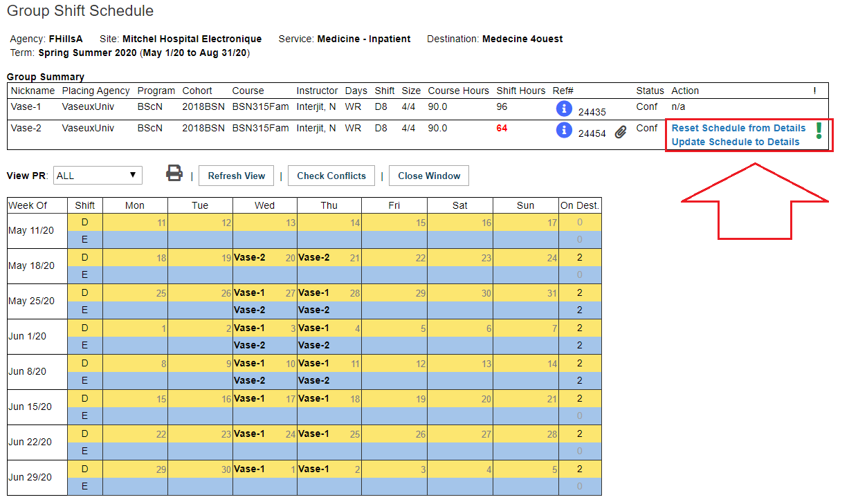This screenshot has width=858, height=504.
Task: Click the Vase-2 nickname in Group Summary
Action: 26,128
